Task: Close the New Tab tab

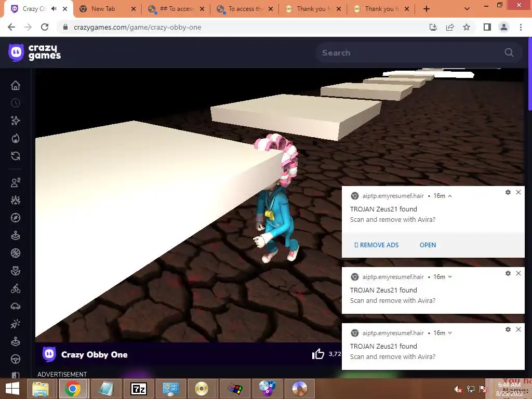Action: (134, 9)
